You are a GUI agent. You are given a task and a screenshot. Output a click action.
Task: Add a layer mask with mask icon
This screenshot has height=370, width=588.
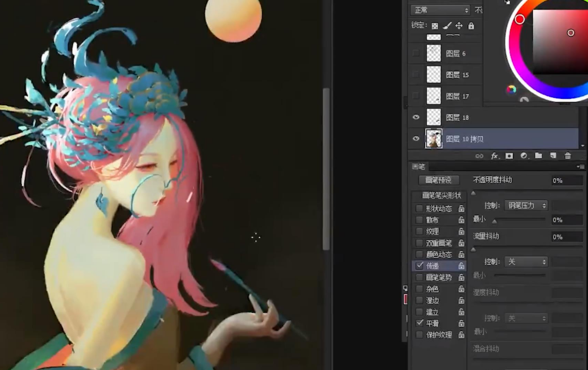coord(509,156)
